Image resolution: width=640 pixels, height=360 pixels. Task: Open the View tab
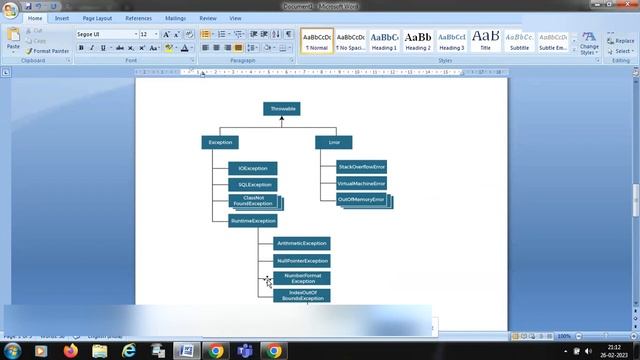pyautogui.click(x=235, y=18)
